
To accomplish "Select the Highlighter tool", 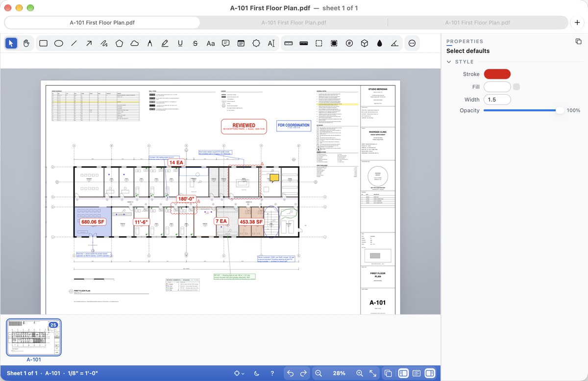I will point(165,43).
